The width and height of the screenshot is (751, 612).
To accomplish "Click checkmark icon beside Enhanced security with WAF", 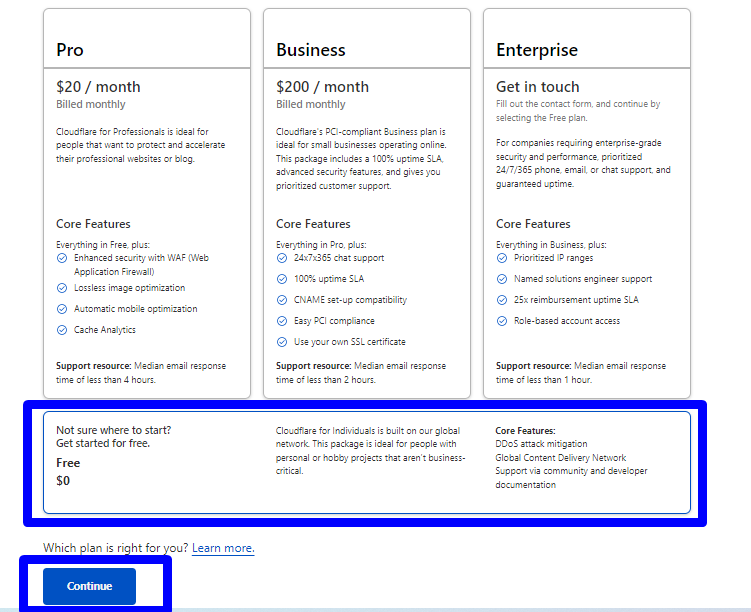I will point(62,258).
